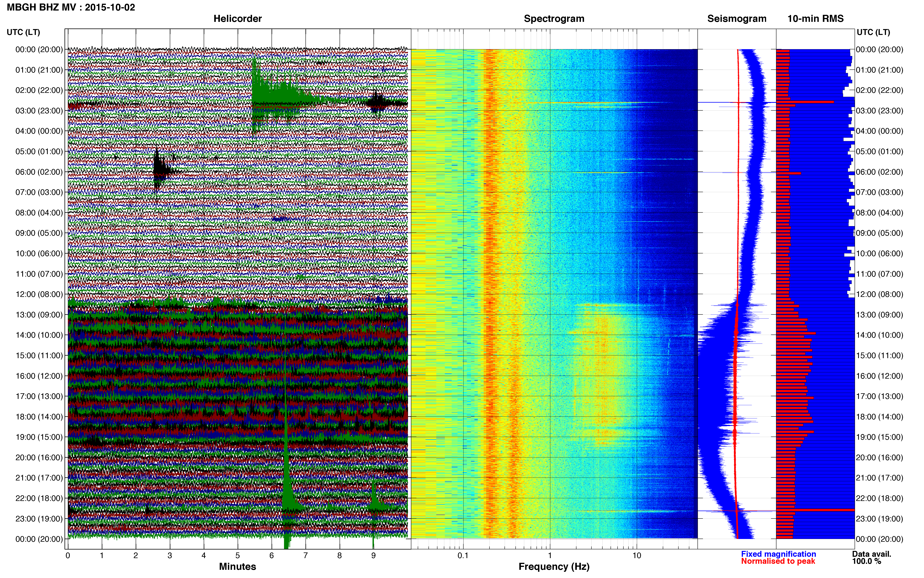This screenshot has height=578, width=924.
Task: Click the title 'MBGH BHZ MV : 2015-10-02'
Action: click(71, 7)
